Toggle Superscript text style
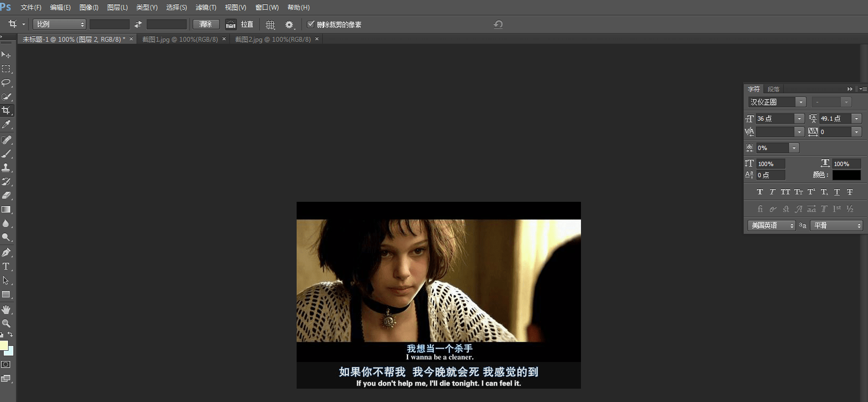Image resolution: width=868 pixels, height=402 pixels. [x=811, y=192]
